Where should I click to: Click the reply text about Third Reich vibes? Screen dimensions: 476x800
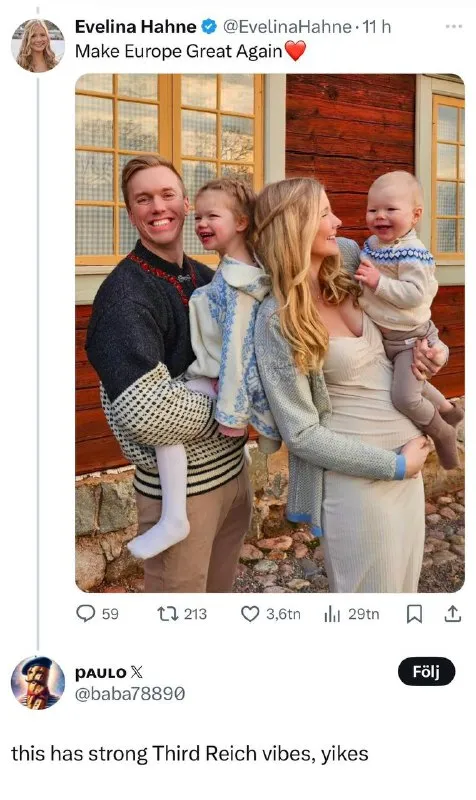pyautogui.click(x=190, y=754)
